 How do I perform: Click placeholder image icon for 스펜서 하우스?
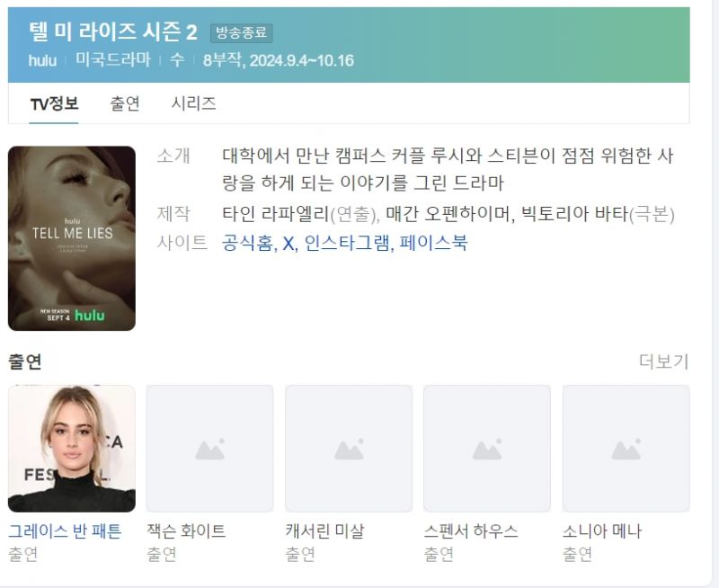[x=487, y=449]
